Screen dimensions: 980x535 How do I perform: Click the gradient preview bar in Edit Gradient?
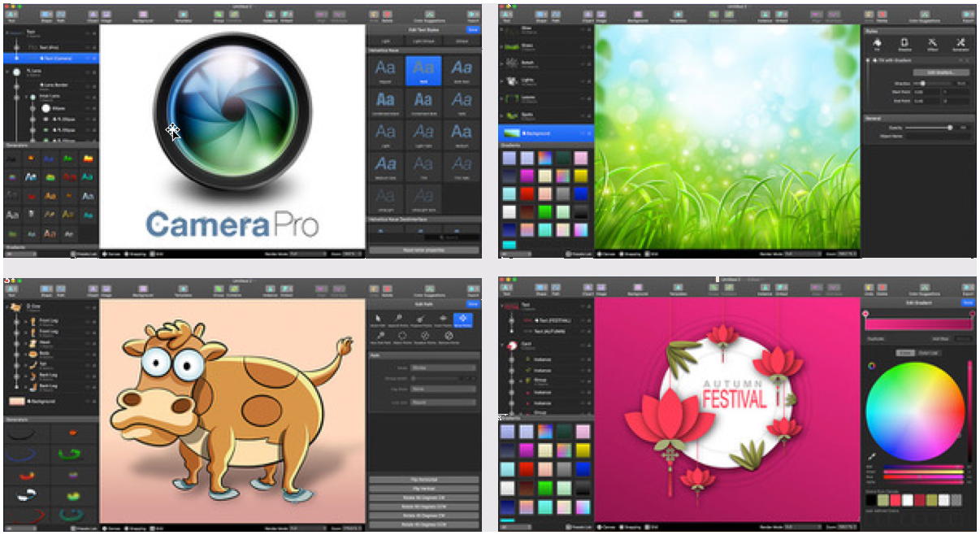tap(918, 324)
